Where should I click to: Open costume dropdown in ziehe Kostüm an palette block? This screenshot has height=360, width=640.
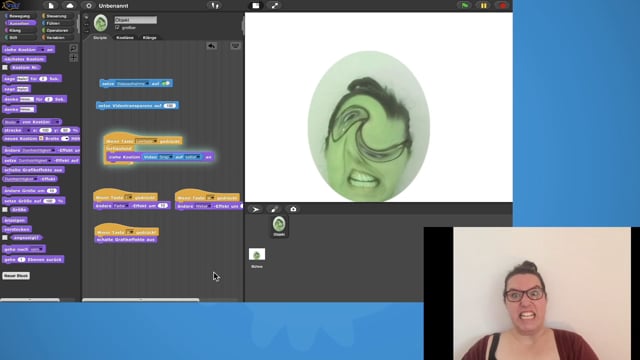pyautogui.click(x=42, y=50)
